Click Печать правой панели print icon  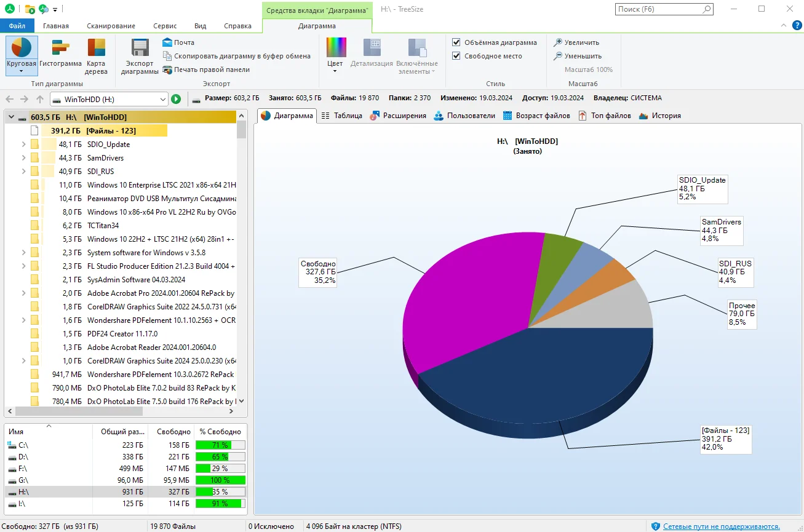coord(167,69)
